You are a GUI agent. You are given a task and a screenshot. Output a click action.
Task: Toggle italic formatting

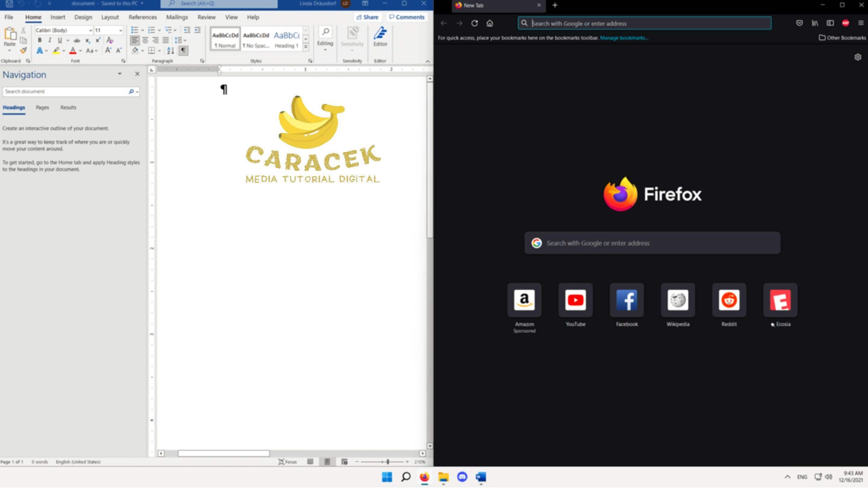[x=50, y=40]
